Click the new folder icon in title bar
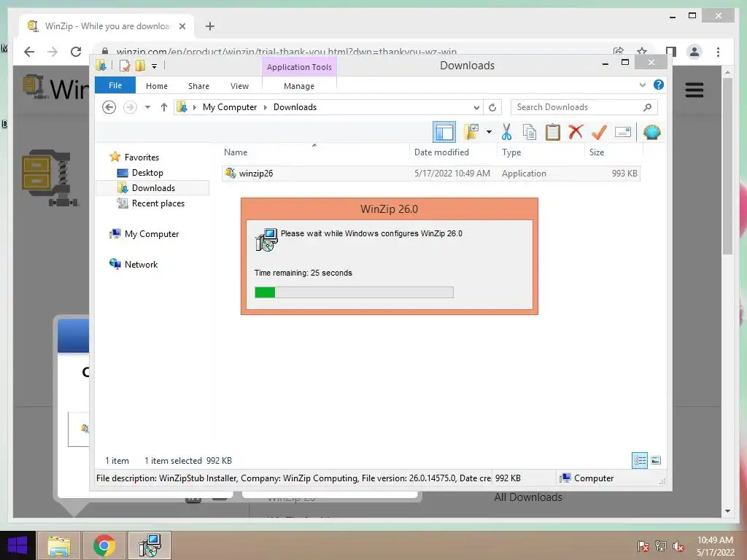This screenshot has height=560, width=747. click(140, 65)
